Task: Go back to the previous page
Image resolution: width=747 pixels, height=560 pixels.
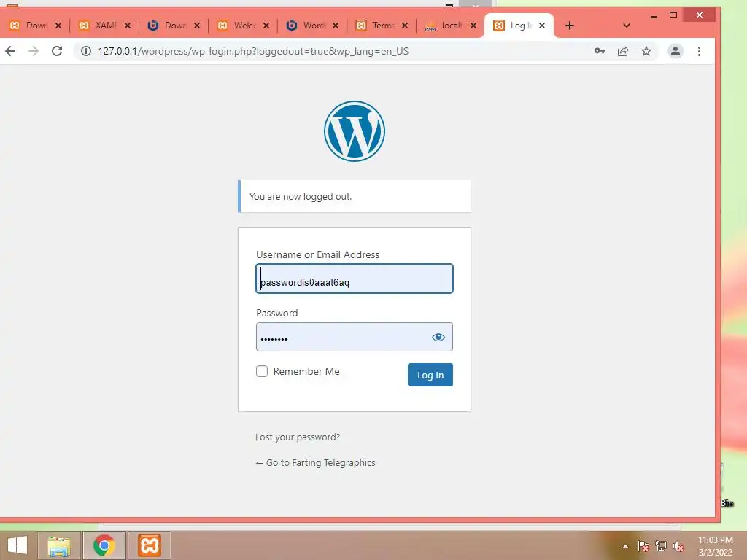Action: [x=10, y=51]
